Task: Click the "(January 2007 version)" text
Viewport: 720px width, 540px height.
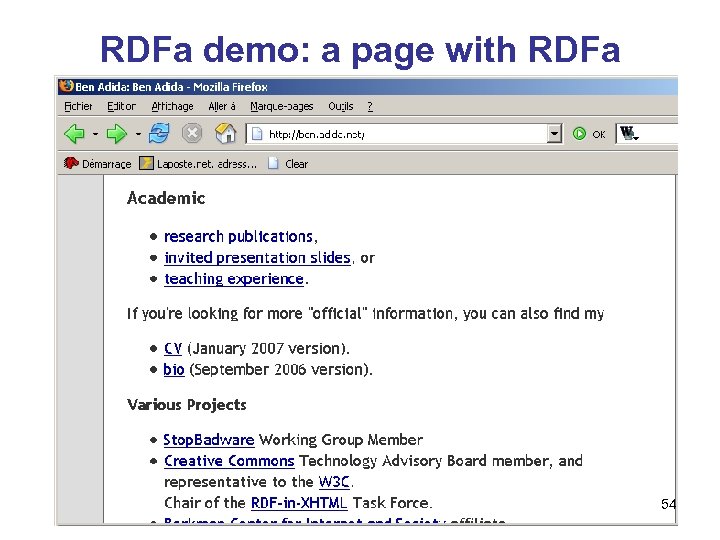Action: coord(269,349)
